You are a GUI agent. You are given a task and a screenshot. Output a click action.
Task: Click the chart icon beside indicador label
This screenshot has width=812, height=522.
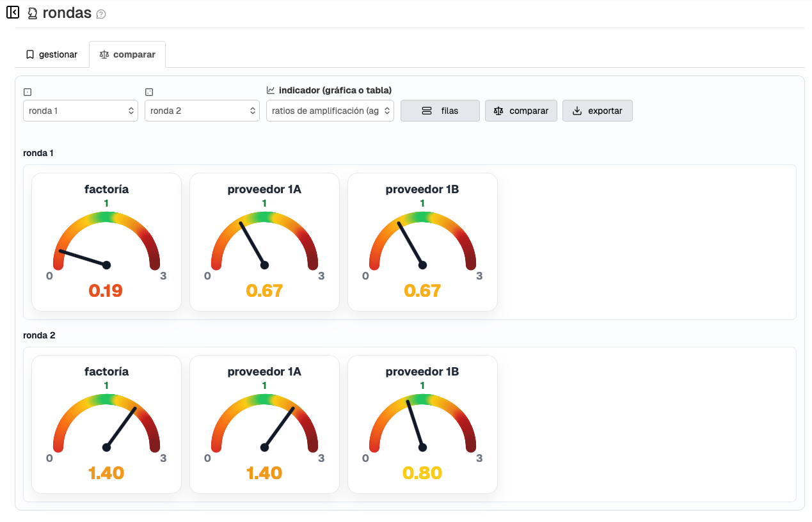[x=271, y=90]
